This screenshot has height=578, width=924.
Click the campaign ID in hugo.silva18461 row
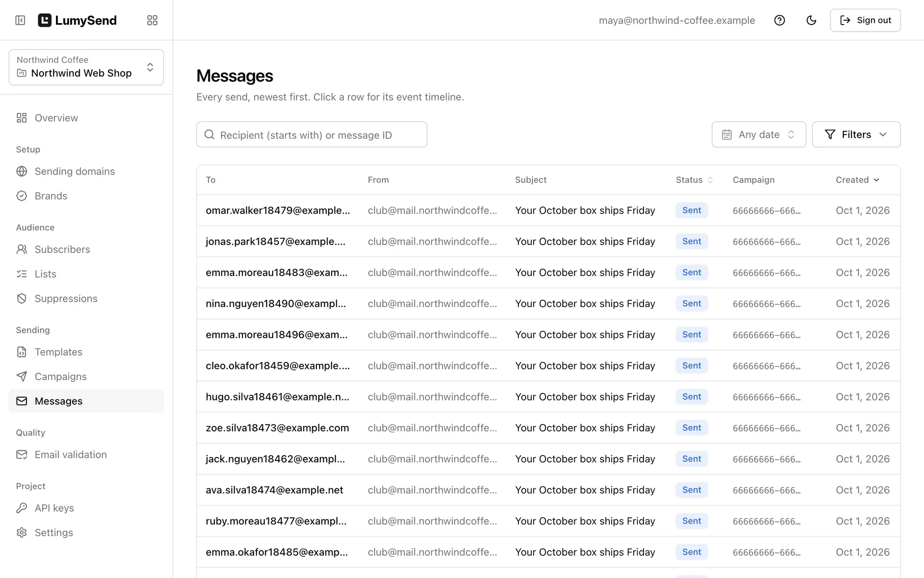[x=766, y=397]
